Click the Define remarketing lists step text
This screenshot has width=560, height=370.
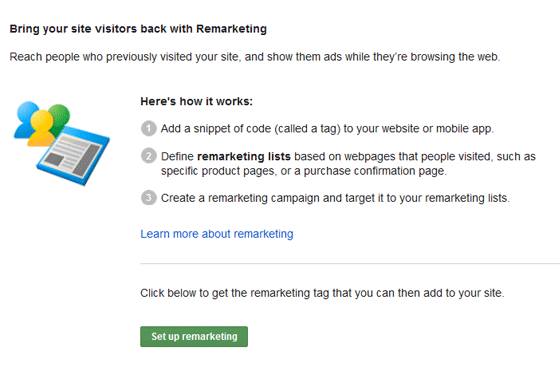[348, 164]
